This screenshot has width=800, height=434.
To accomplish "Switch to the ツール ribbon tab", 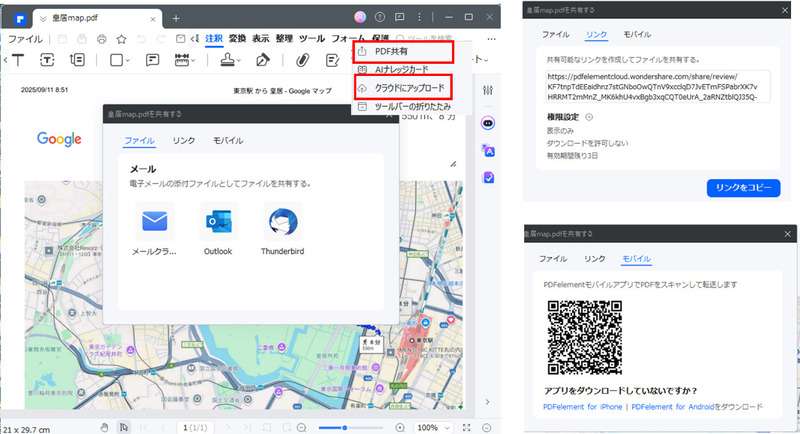I will tap(312, 39).
